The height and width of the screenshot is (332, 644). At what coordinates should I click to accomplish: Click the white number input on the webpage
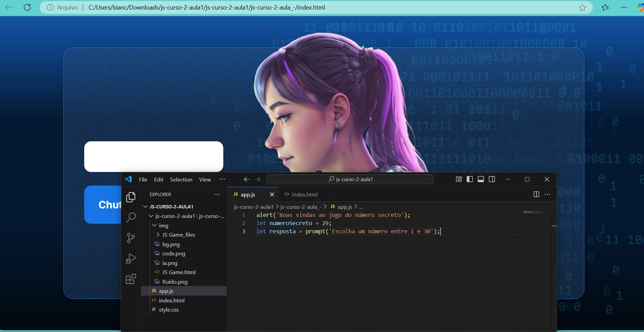click(154, 157)
